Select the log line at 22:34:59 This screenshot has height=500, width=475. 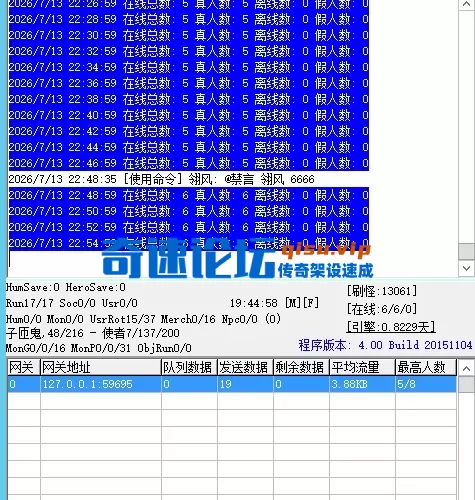tap(189, 67)
